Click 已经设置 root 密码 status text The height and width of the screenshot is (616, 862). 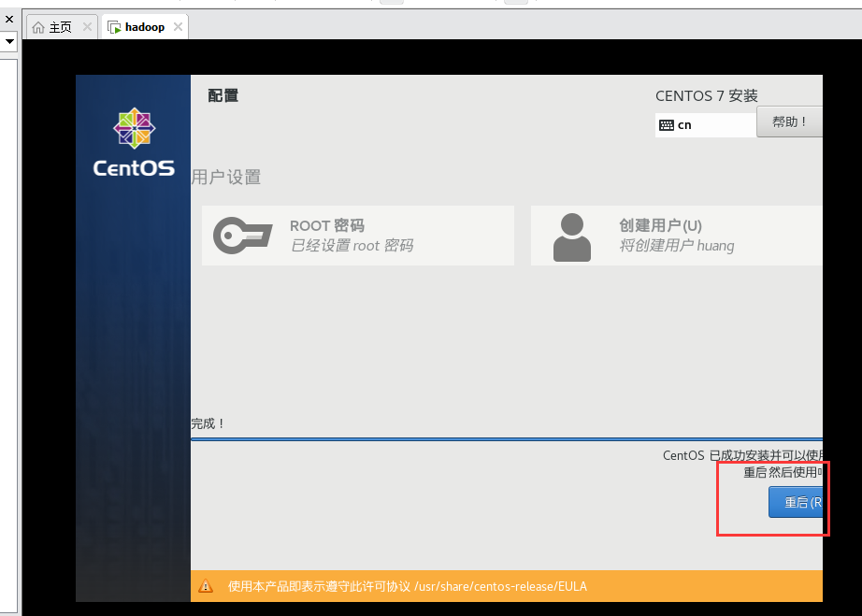[x=352, y=245]
